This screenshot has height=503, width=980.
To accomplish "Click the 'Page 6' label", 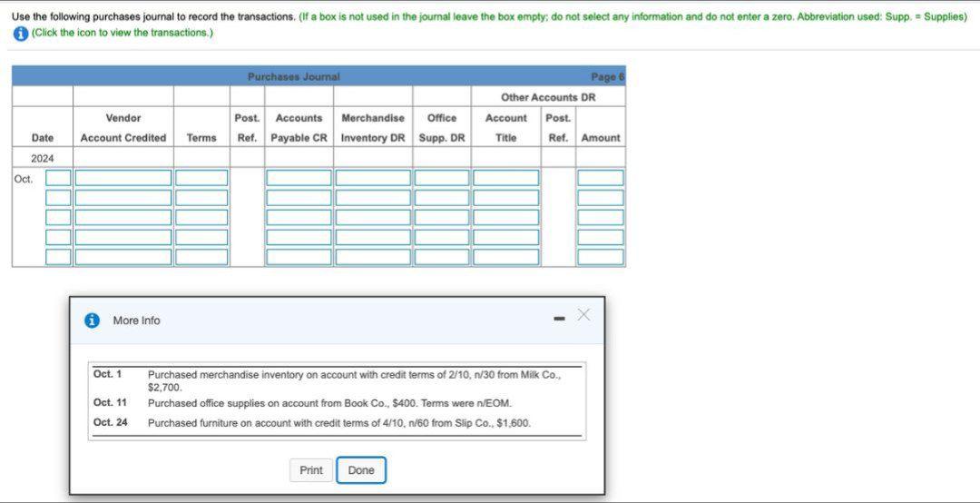I will [x=607, y=76].
